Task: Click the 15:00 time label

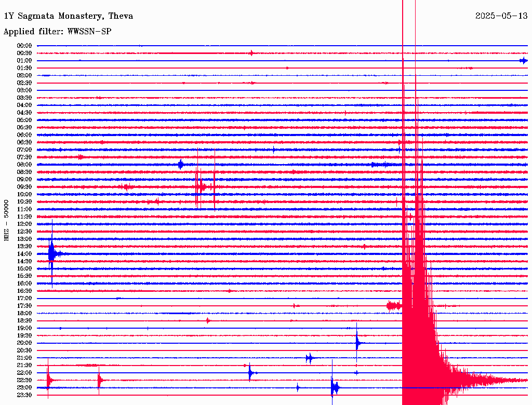Action: 24,268
